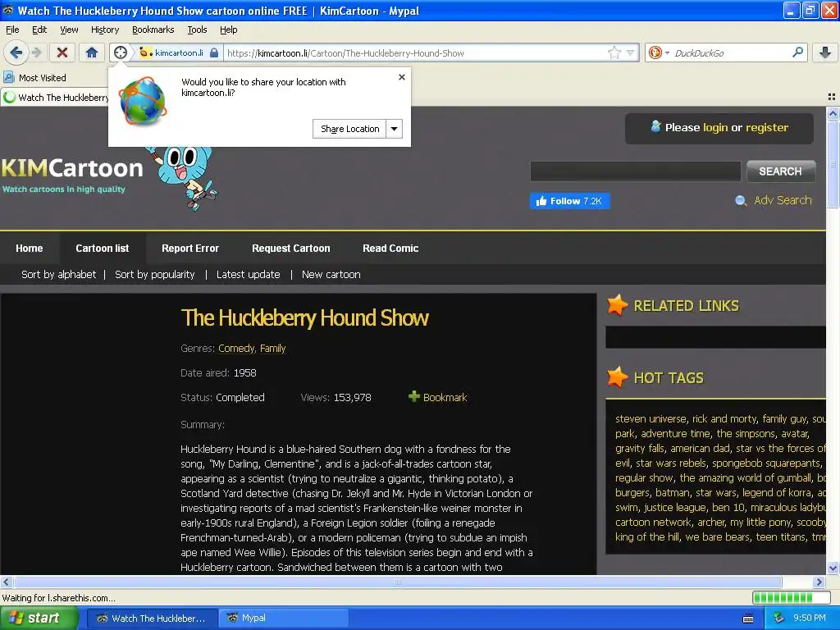The width and height of the screenshot is (840, 630).
Task: Go to the Home navigation tab
Action: pos(30,249)
